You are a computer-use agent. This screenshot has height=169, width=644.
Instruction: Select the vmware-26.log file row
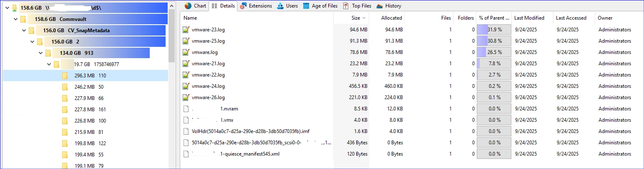coord(412,97)
